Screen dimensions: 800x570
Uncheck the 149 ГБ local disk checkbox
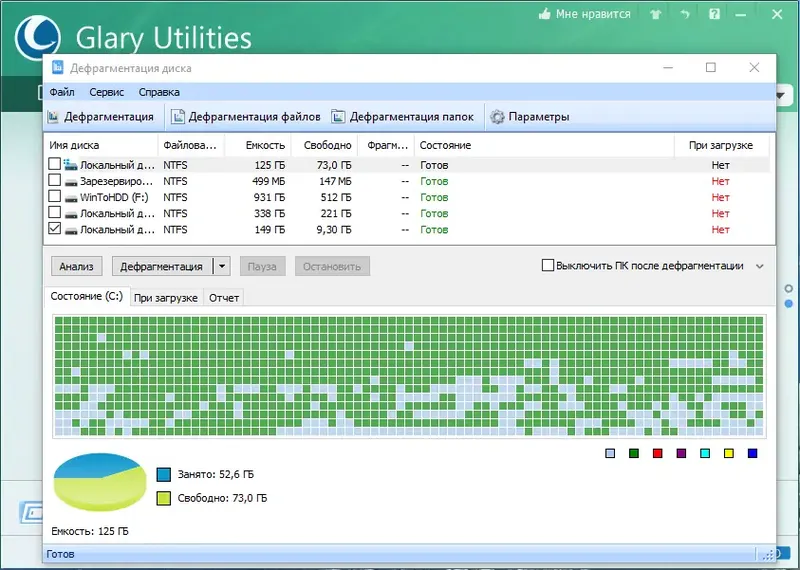point(55,229)
